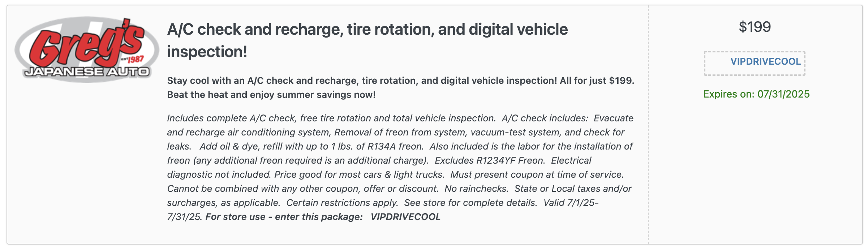The image size is (868, 250).
Task: Click "Must present coupon at time of service" text
Action: point(537,174)
